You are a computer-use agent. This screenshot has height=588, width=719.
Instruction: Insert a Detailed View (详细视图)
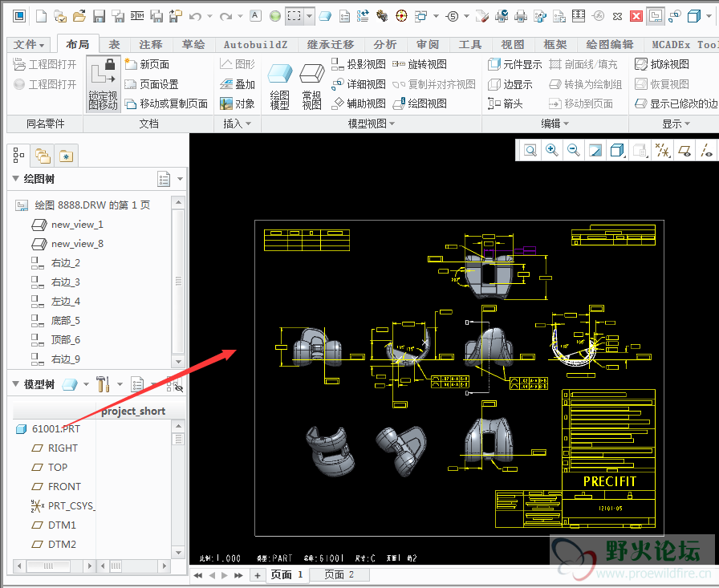click(x=359, y=84)
